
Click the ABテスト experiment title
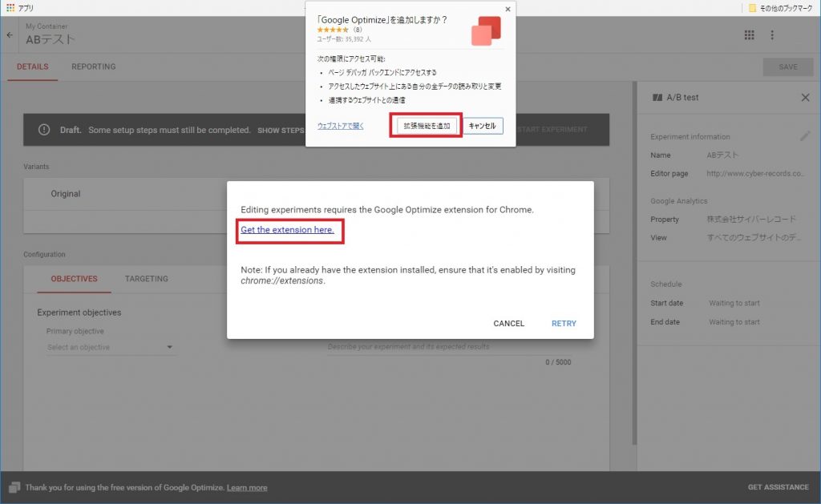(x=51, y=40)
